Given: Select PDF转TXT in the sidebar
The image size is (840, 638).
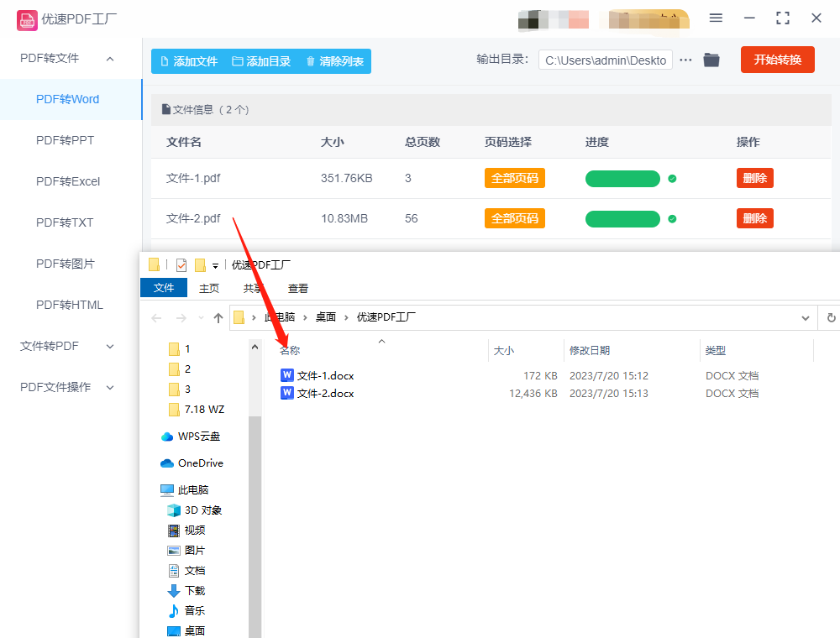Looking at the screenshot, I should pyautogui.click(x=65, y=222).
